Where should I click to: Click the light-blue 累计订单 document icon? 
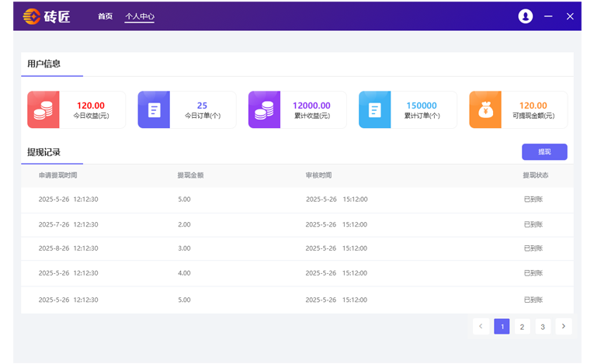[x=374, y=109]
